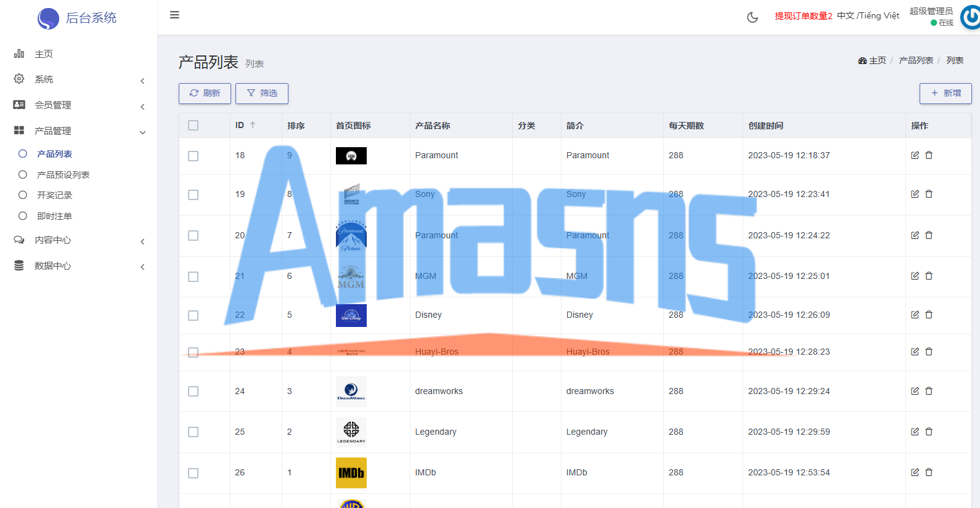Check the Sony row checkbox
Viewport: 980px width, 508px height.
coord(194,195)
